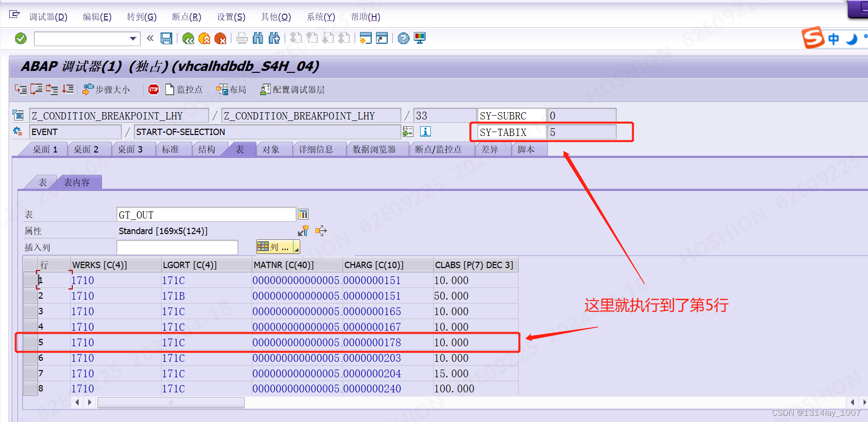Image resolution: width=868 pixels, height=422 pixels.
Task: Click the Find Next binoculars icon
Action: point(274,38)
